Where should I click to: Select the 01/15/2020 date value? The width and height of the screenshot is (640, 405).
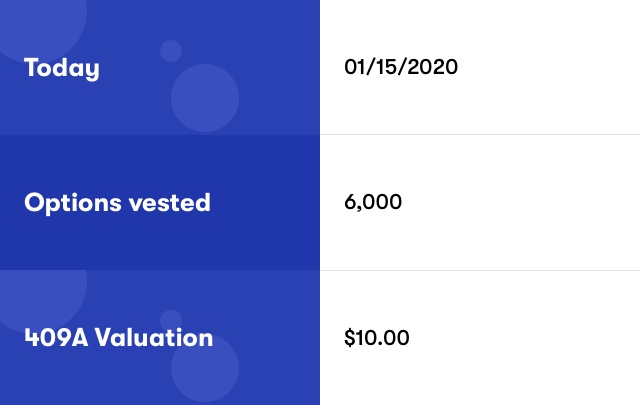click(x=401, y=67)
